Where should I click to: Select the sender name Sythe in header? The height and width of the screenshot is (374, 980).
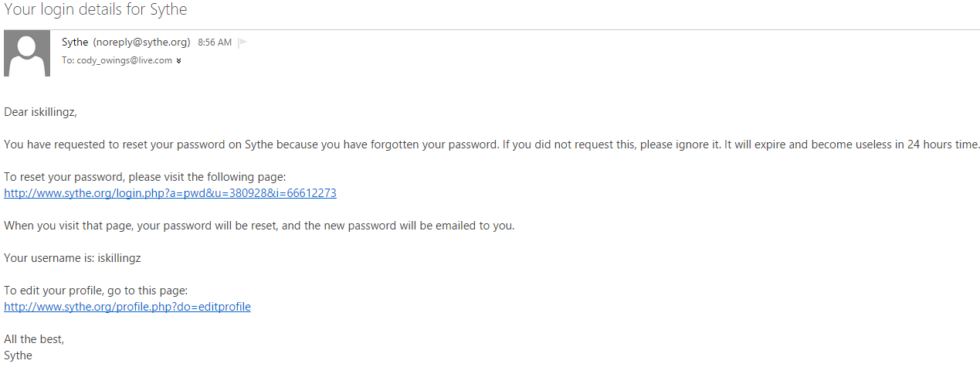pyautogui.click(x=75, y=42)
